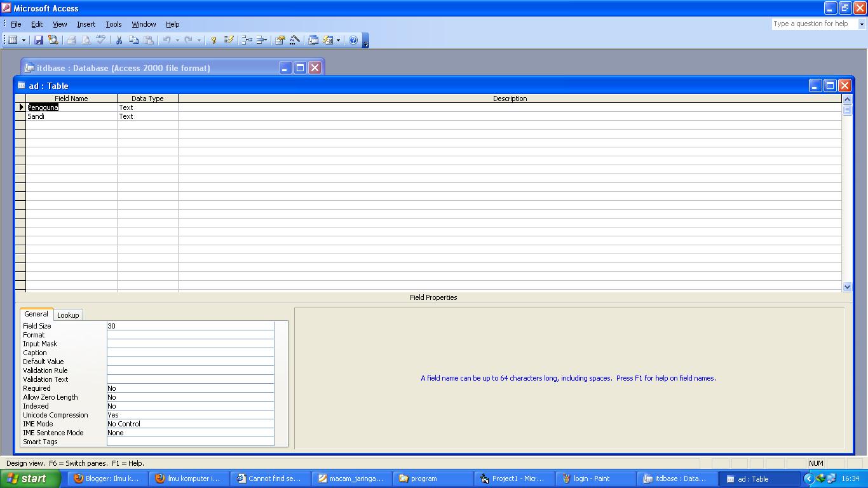Click in 'Type a question for help' box
This screenshot has width=868, height=488.
(814, 24)
